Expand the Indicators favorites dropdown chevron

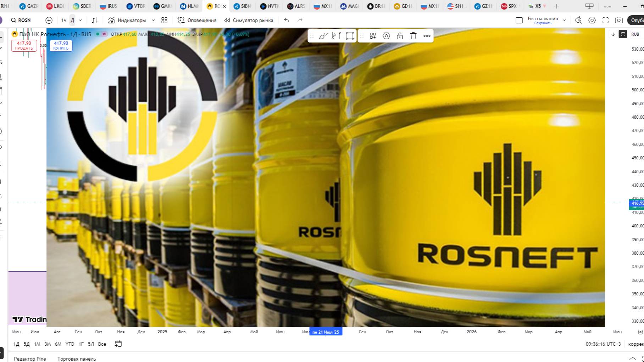(x=153, y=20)
